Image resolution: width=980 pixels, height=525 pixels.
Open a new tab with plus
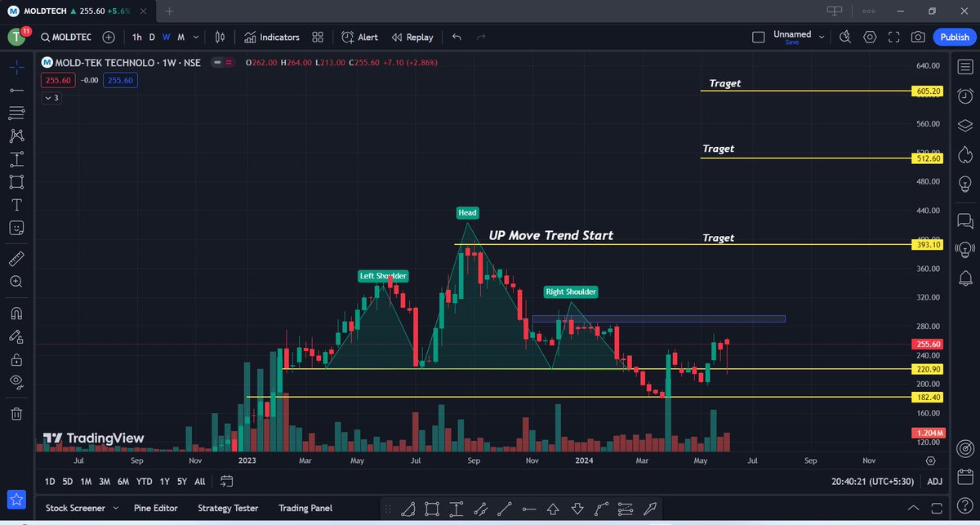pyautogui.click(x=170, y=11)
